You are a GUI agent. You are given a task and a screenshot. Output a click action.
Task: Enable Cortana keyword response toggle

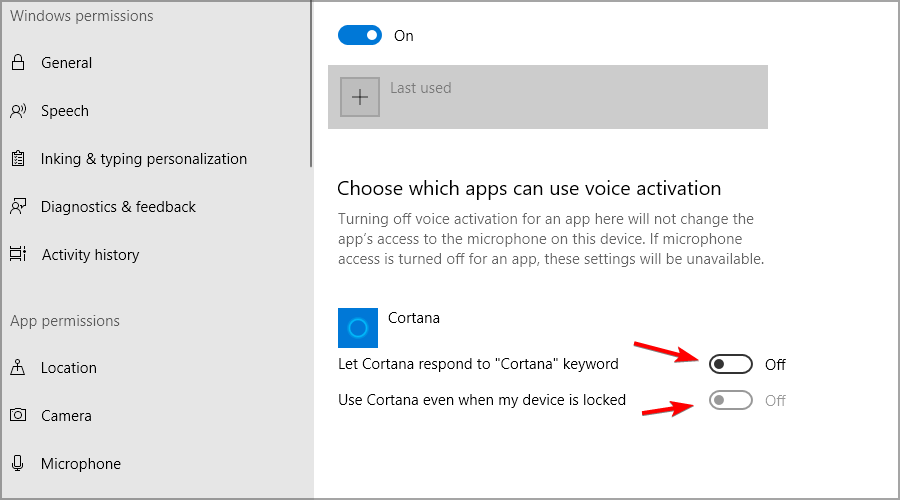(730, 364)
